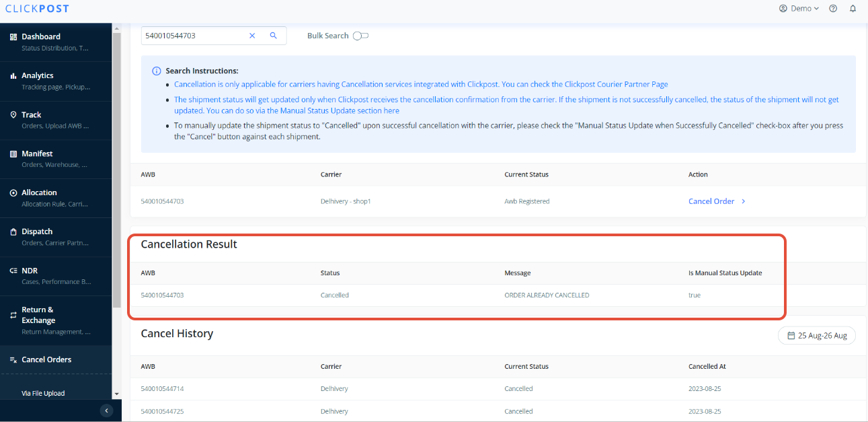Click Cancelled status in Cancellation Result row
The width and height of the screenshot is (868, 422).
click(335, 295)
